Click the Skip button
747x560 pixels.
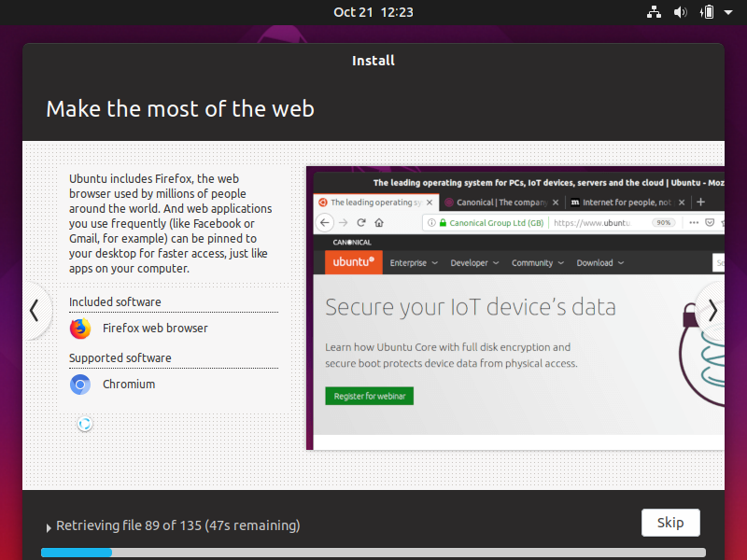click(x=670, y=523)
